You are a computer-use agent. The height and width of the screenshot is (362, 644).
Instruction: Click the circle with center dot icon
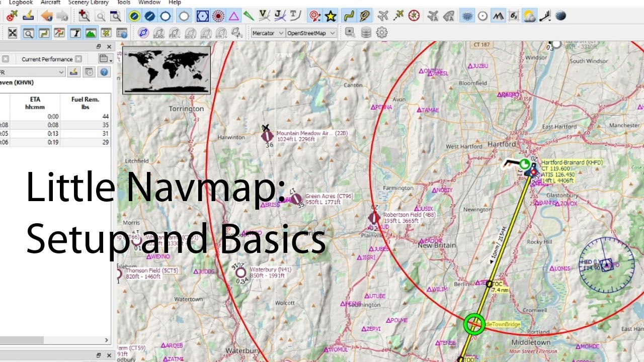coord(482,16)
